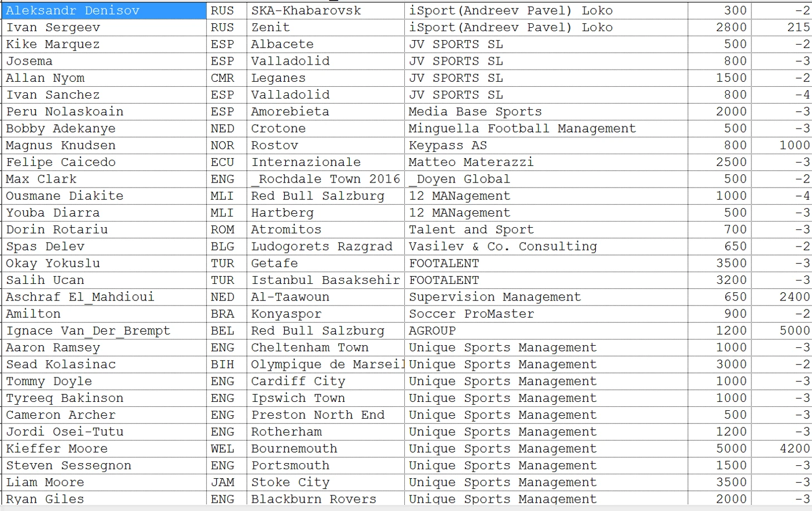This screenshot has height=511, width=812.
Task: Select the Konyaspor club cell
Action: [325, 313]
